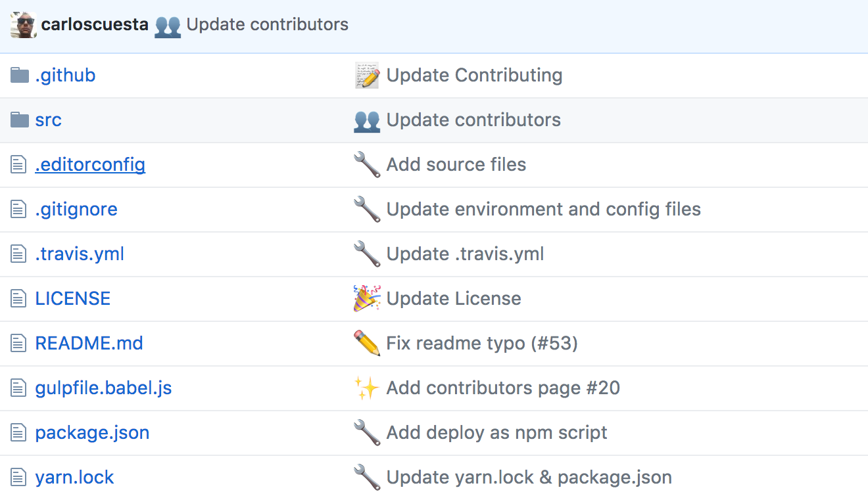Viewport: 868px width, 498px height.
Task: Click the pencil emoji beside Fix readme typo
Action: (367, 343)
